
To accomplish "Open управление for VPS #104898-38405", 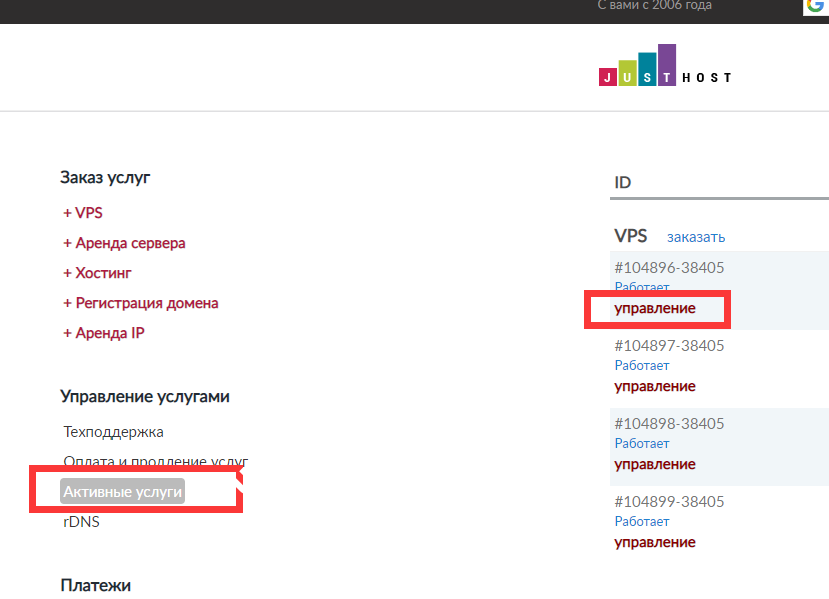I will pyautogui.click(x=655, y=464).
